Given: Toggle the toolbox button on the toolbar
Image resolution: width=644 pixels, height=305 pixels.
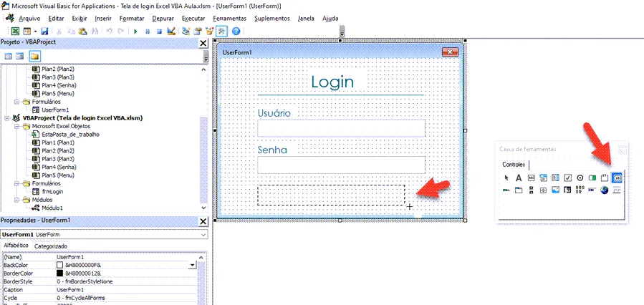Looking at the screenshot, I should pyautogui.click(x=221, y=32).
